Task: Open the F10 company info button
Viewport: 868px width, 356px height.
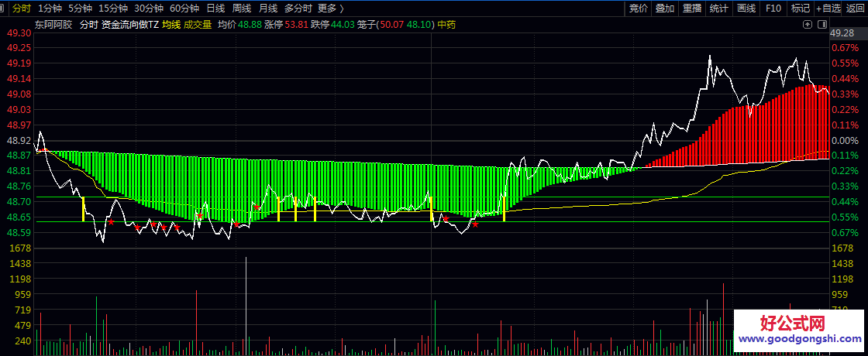Action: coord(773,9)
